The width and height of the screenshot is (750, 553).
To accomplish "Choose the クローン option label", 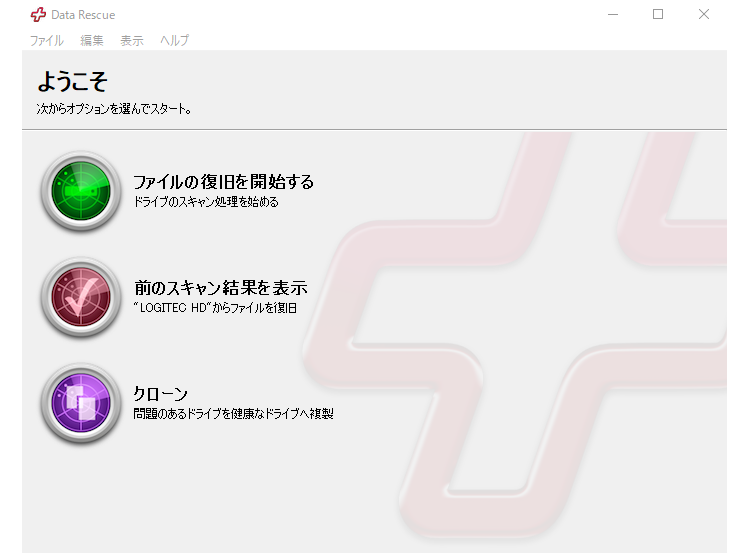I will [161, 394].
